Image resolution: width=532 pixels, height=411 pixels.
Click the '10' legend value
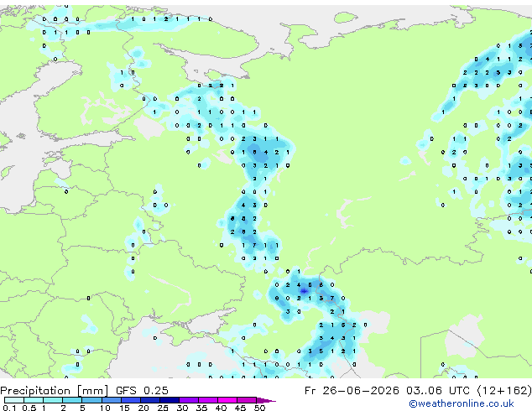(x=105, y=408)
